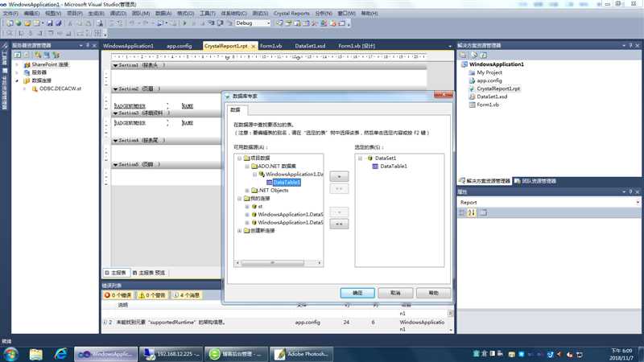Viewport: 644px width, 362px height.
Task: Switch to Team Explorer panel tab
Action: pos(535,181)
